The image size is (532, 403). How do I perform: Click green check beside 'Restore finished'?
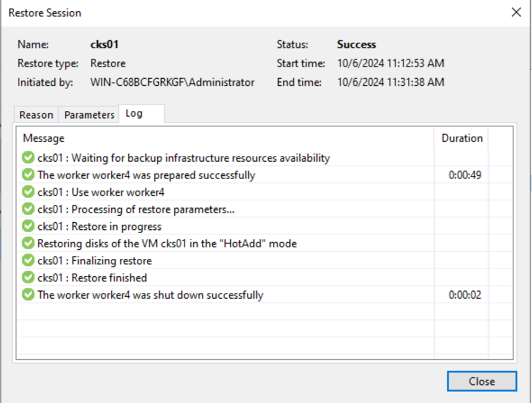click(28, 278)
